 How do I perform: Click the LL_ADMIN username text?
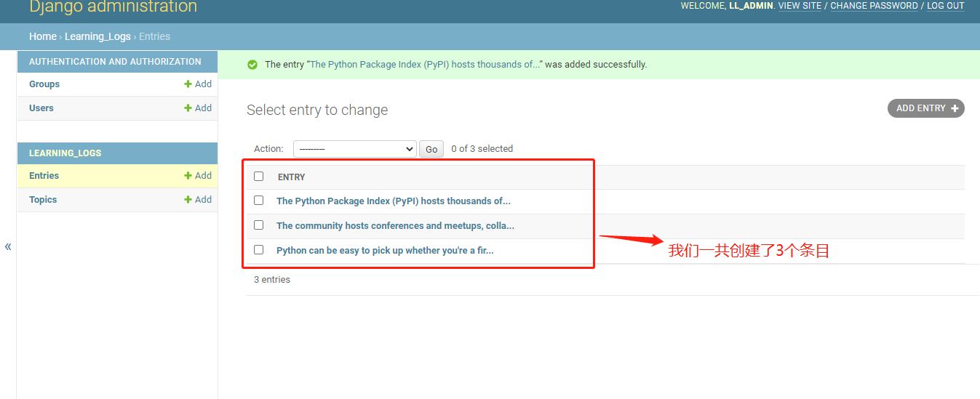click(x=751, y=6)
